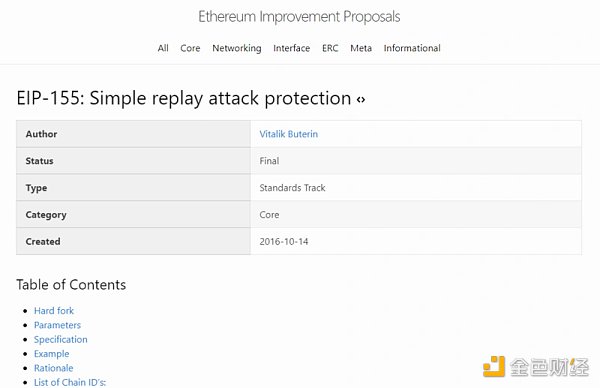Open the ERC category tab
The width and height of the screenshot is (600, 388).
(x=330, y=48)
